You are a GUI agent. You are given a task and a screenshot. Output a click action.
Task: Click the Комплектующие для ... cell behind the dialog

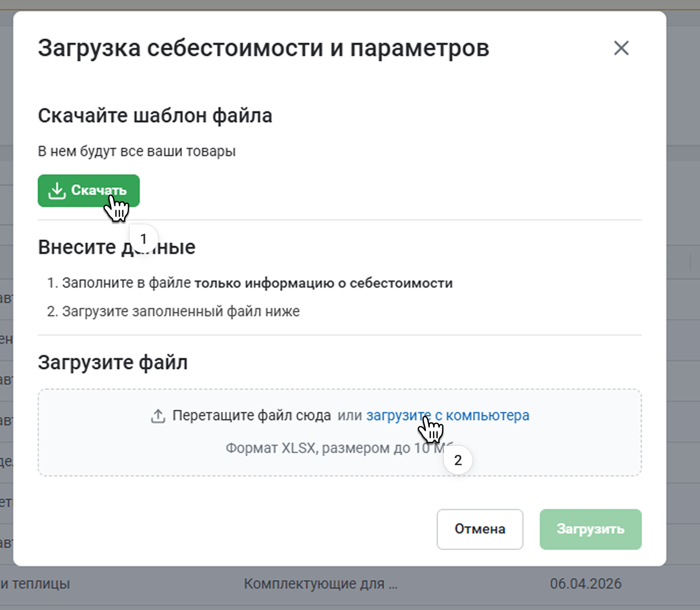pos(320,584)
